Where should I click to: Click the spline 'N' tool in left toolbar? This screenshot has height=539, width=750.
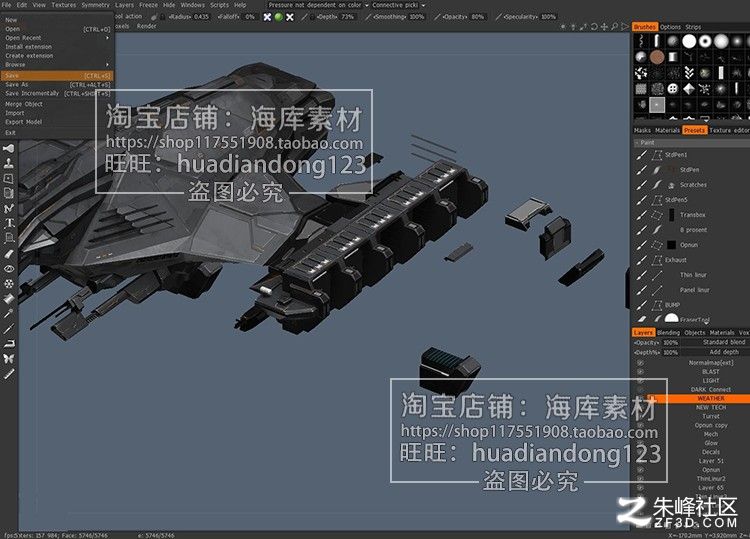pos(9,208)
